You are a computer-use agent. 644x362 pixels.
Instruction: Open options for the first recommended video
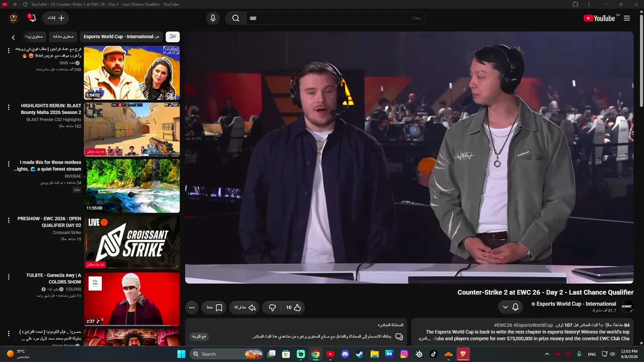click(9, 50)
